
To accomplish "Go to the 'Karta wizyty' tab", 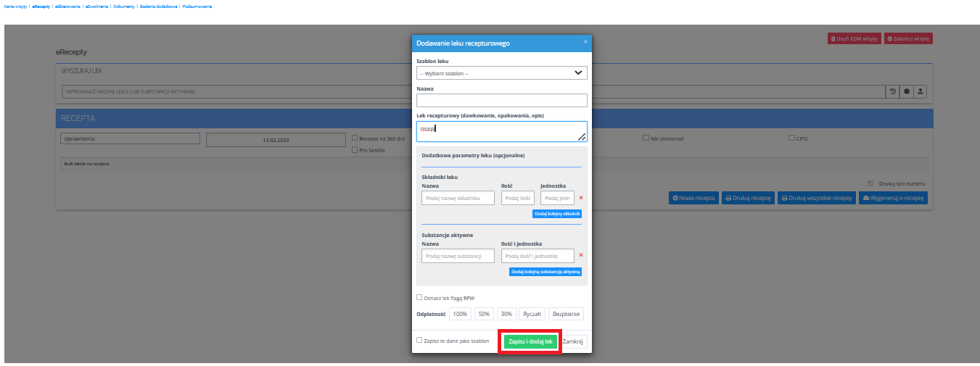I will (x=16, y=6).
